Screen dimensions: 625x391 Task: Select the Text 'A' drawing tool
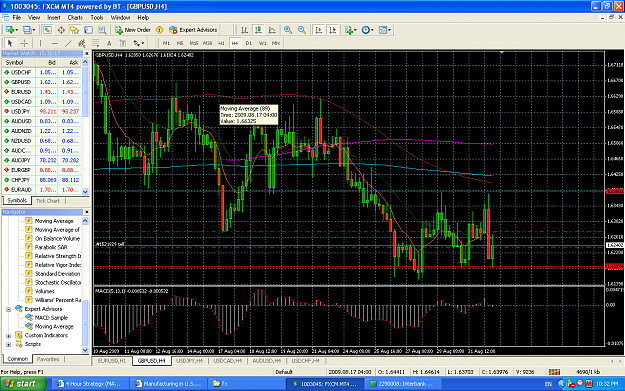tap(109, 43)
